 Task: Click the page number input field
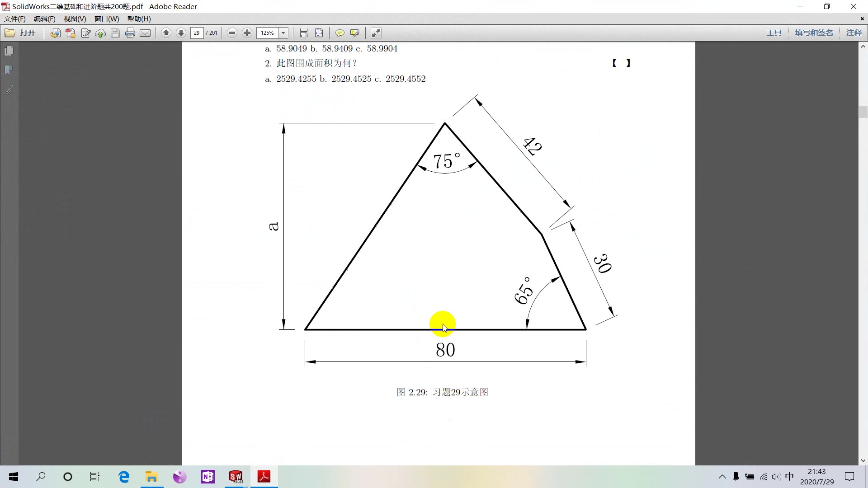coord(197,33)
